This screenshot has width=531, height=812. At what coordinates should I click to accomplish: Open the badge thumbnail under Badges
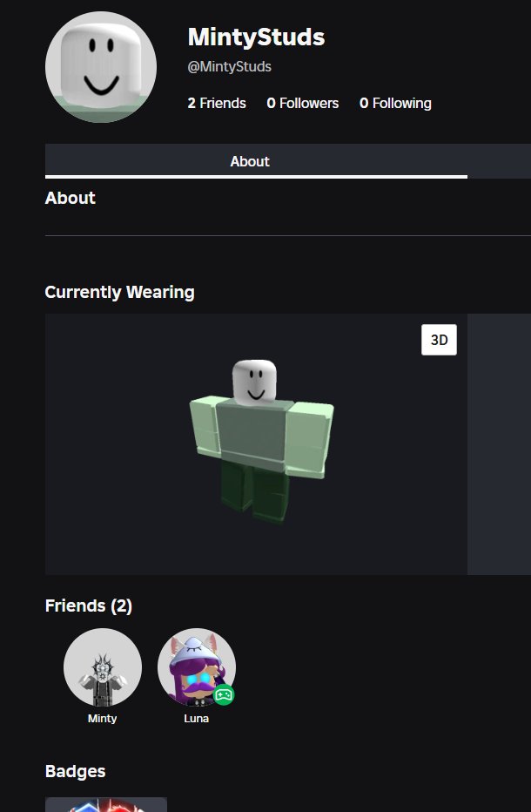pos(106,805)
